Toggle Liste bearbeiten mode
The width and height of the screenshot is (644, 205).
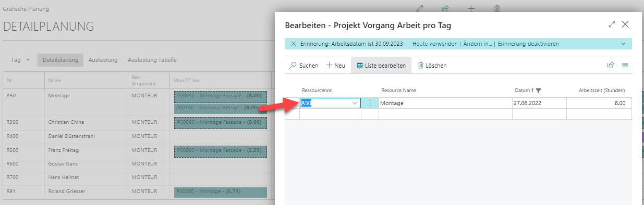point(381,66)
